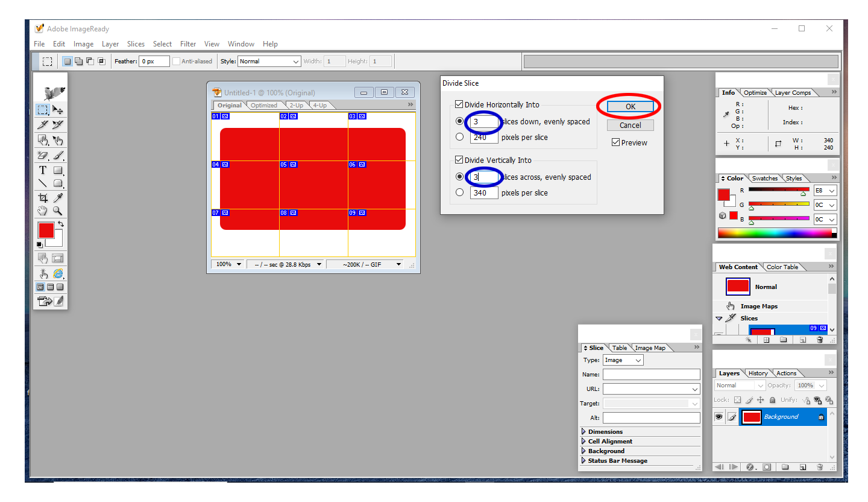This screenshot has height=502, width=868.
Task: Switch to the Optimized tab
Action: (x=264, y=106)
